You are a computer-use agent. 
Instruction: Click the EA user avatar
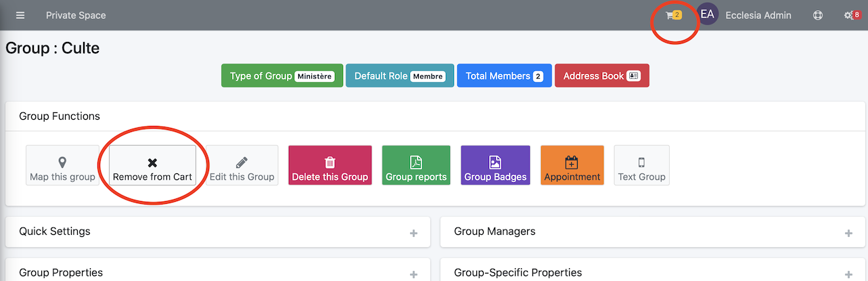tap(707, 15)
